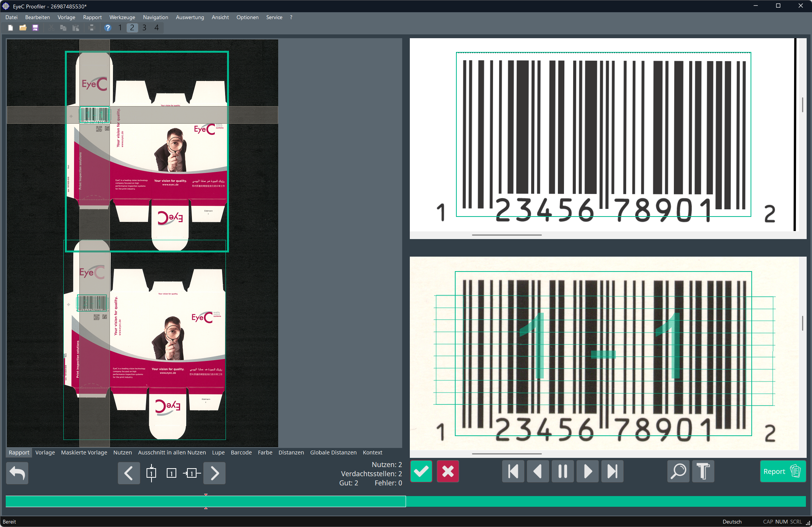Switch to the Farbe tab

(265, 453)
